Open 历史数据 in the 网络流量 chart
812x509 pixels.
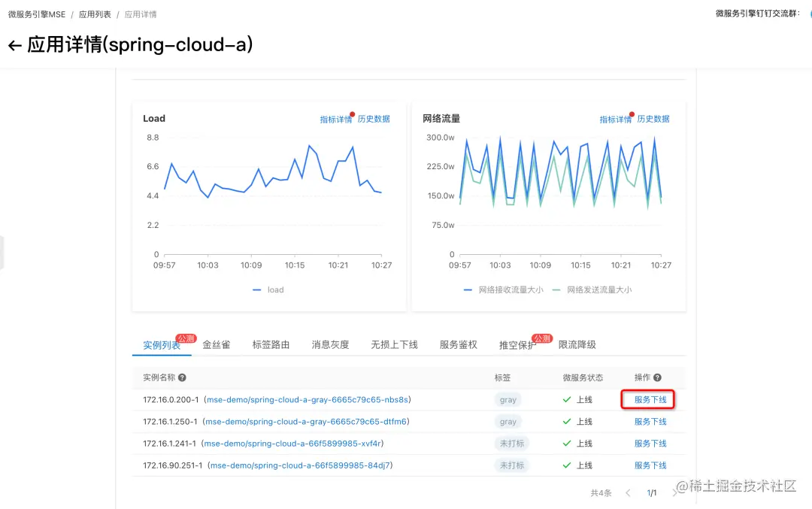(653, 119)
